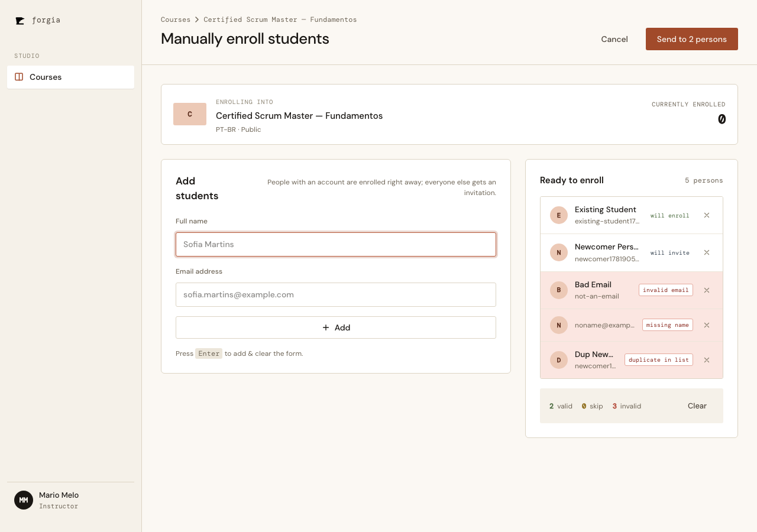Screen dimensions: 757x532
Task: Click the 2 valid counter
Action: click(561, 406)
